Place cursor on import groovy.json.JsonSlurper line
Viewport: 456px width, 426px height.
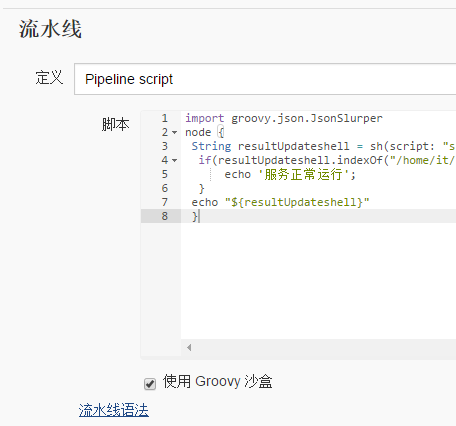click(x=284, y=118)
